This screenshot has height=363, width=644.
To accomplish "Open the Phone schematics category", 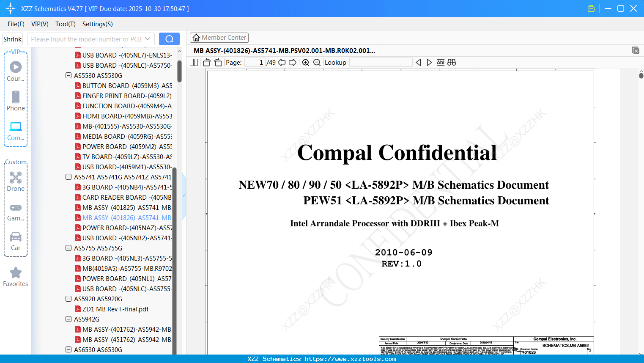I will [x=16, y=101].
